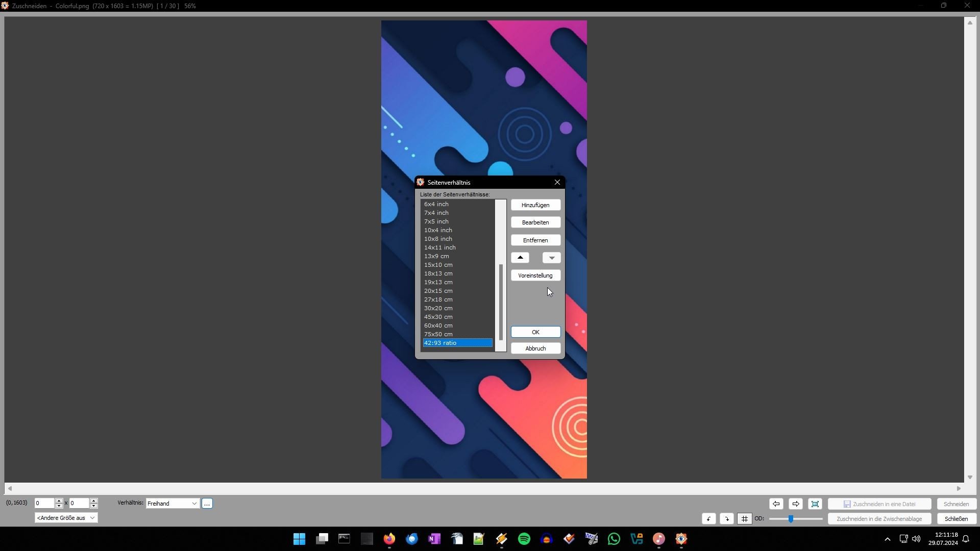The width and height of the screenshot is (980, 551).
Task: Click the crop width input field
Action: [x=44, y=504]
